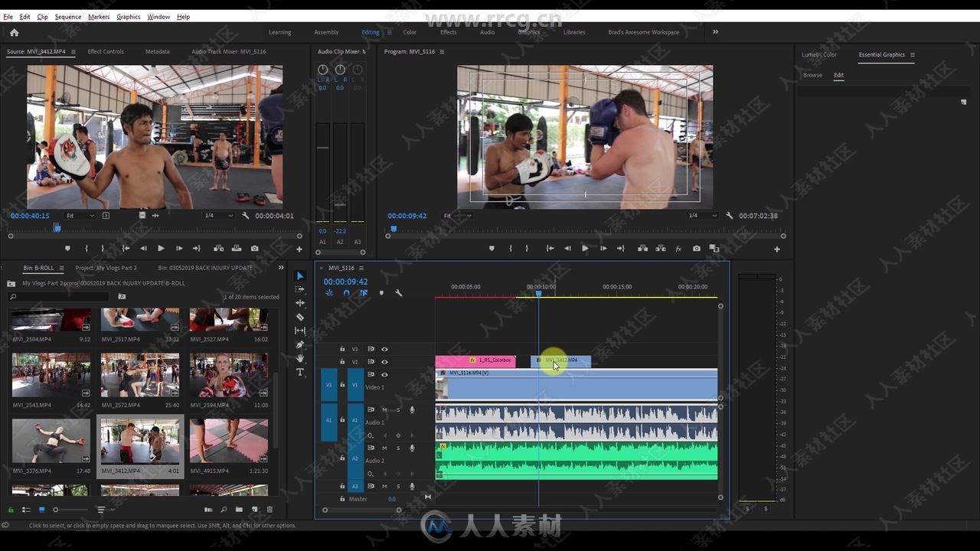Open bin Sort Icons dropdown
This screenshot has height=551, width=980.
(104, 510)
